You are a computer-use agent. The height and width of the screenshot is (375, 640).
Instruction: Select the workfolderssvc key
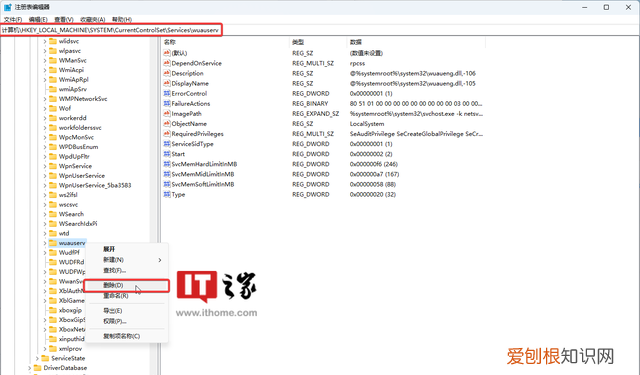tap(80, 128)
